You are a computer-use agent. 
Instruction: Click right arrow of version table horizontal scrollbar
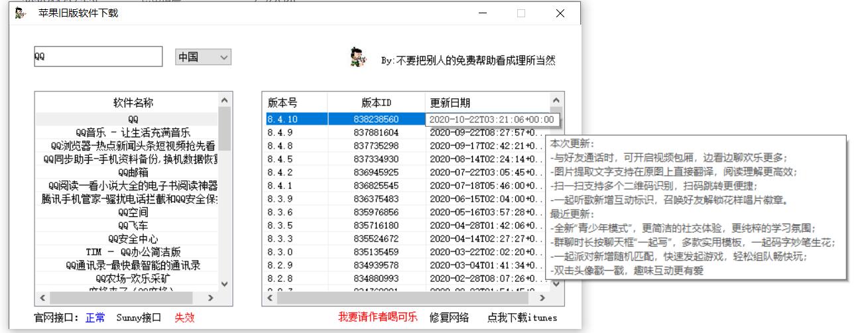[542, 298]
